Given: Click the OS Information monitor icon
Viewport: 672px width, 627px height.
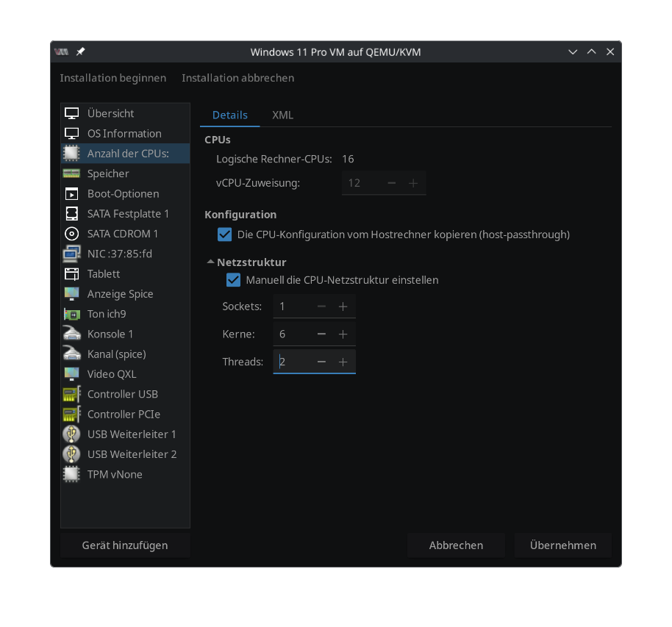Looking at the screenshot, I should [x=71, y=134].
